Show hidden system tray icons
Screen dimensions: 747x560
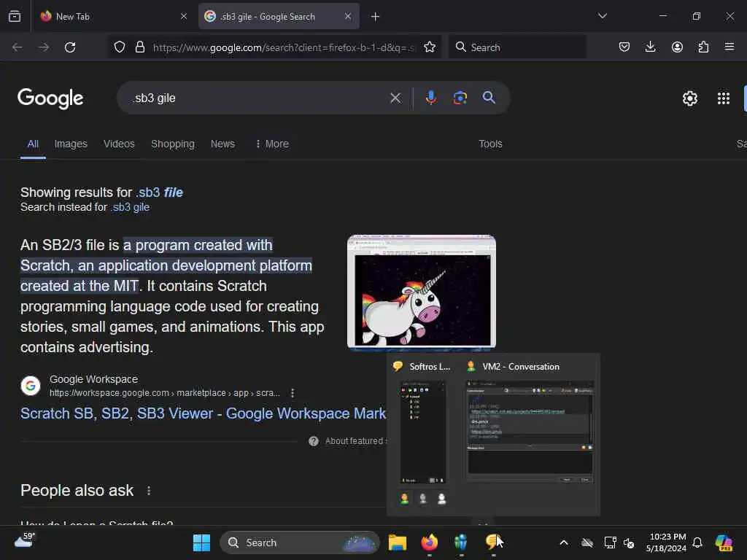click(x=564, y=542)
